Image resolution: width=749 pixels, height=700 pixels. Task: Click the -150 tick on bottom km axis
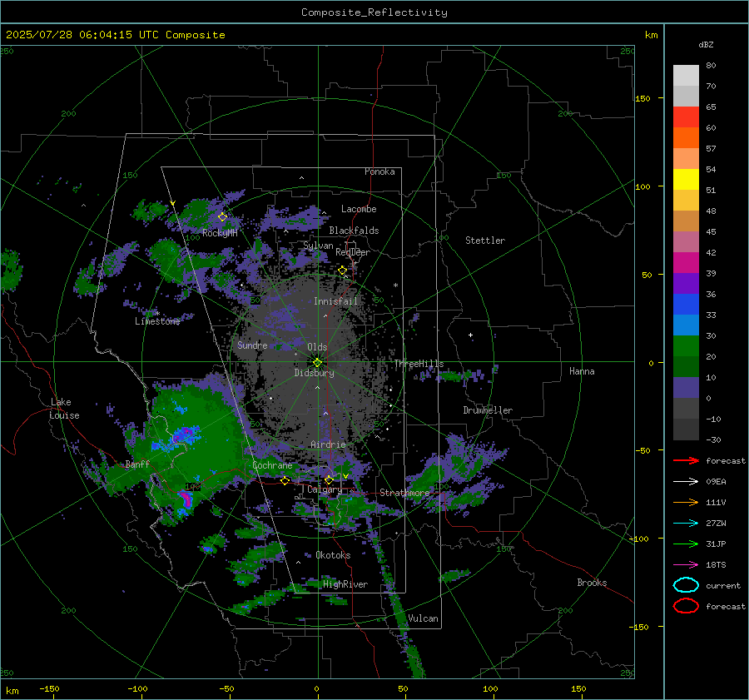[50, 688]
